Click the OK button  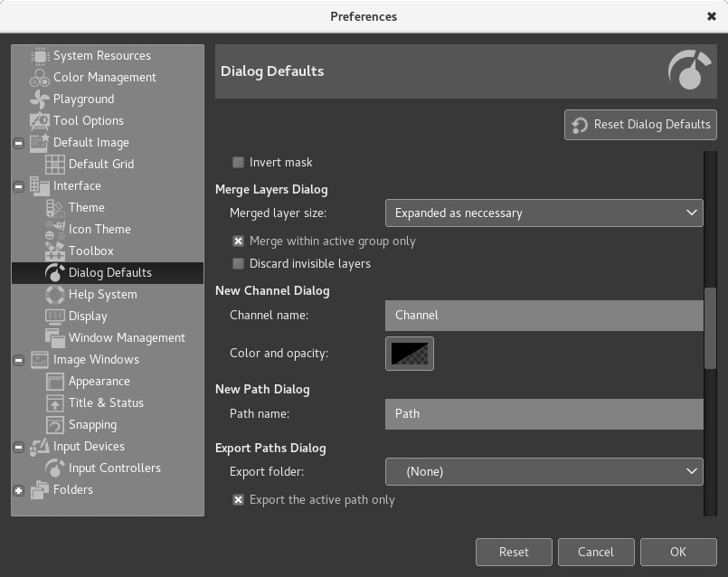click(677, 552)
